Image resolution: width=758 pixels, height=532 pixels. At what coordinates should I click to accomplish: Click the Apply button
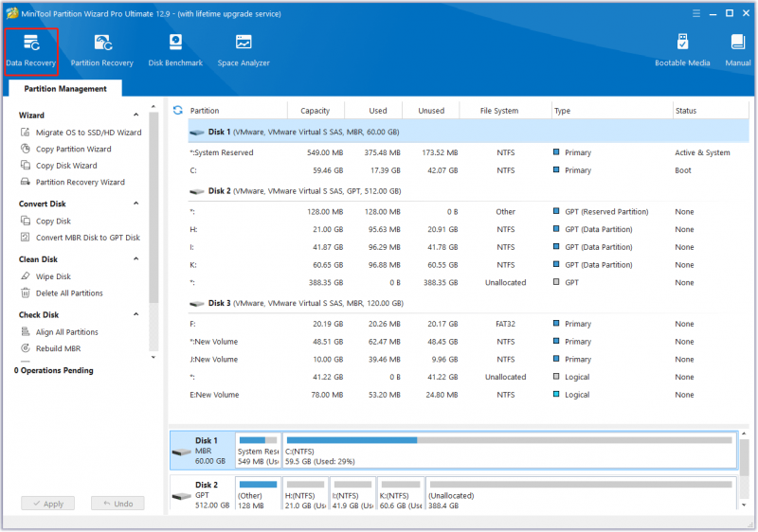pos(48,504)
